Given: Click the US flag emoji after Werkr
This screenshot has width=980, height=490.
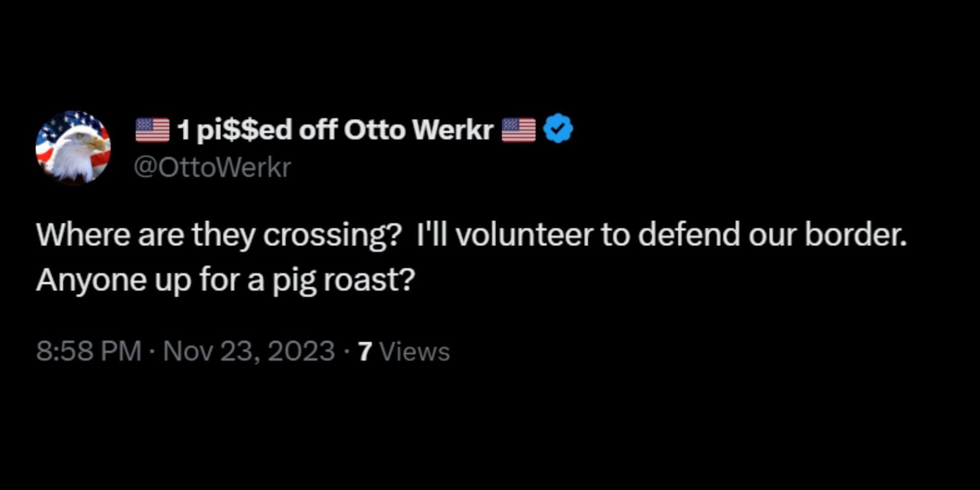Looking at the screenshot, I should point(518,130).
